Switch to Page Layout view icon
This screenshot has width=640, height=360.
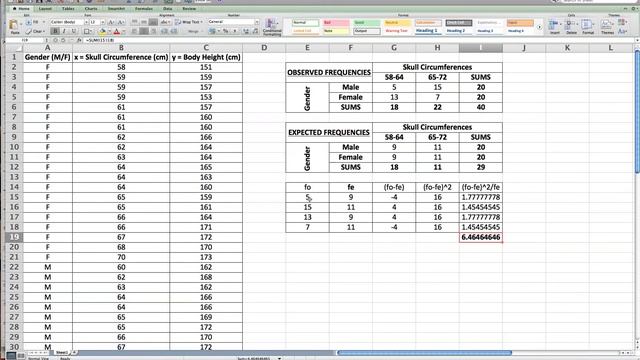click(x=21, y=356)
